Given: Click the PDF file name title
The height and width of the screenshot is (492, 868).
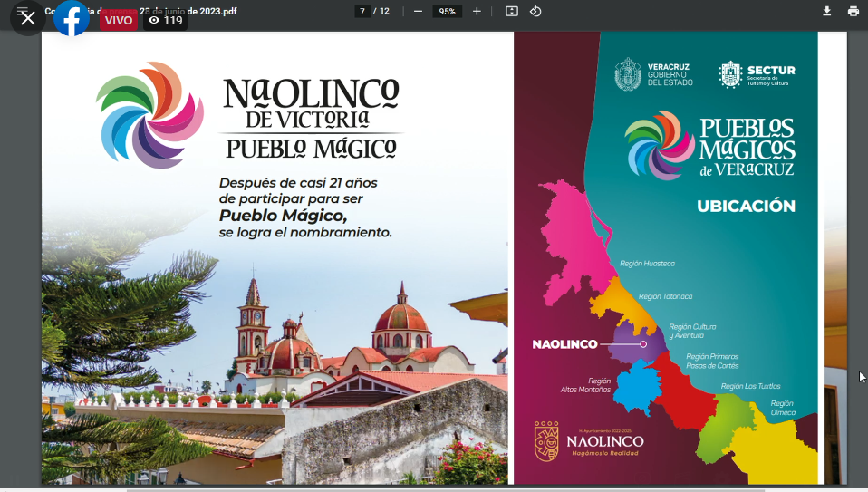Looking at the screenshot, I should (140, 11).
